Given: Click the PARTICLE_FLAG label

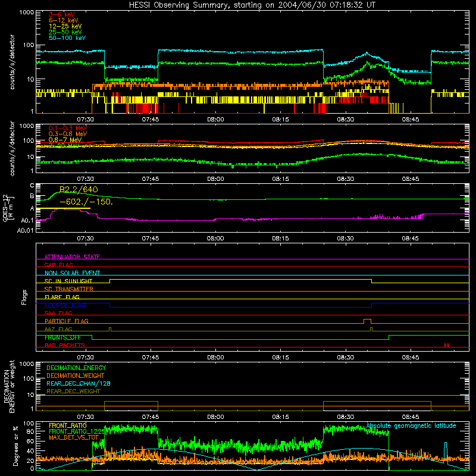Looking at the screenshot, I should click(x=67, y=321).
